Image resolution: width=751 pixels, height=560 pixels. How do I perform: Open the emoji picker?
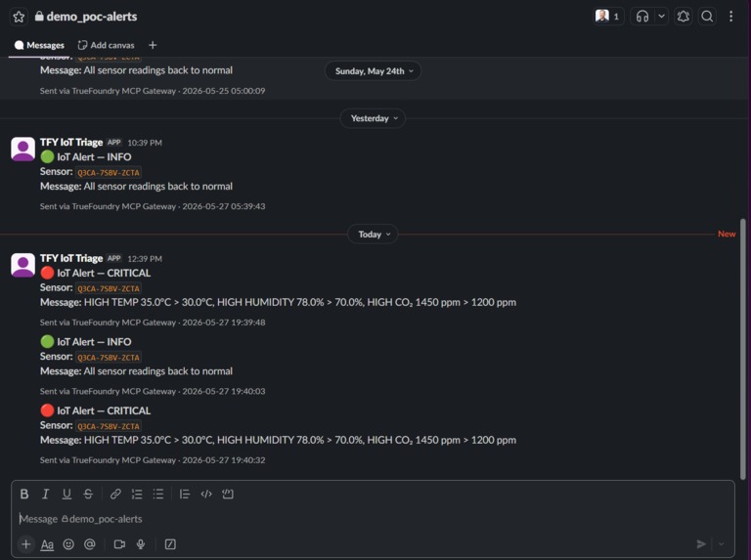tap(68, 544)
